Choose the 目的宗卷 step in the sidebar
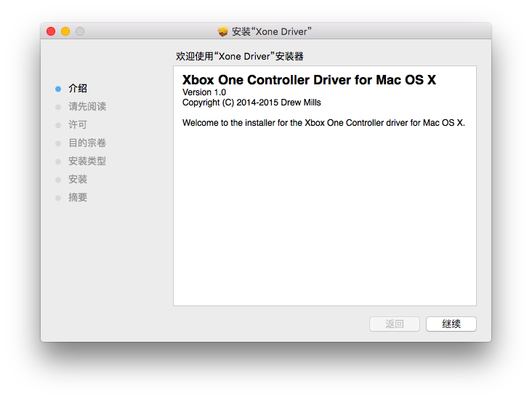532x400 pixels. point(86,143)
